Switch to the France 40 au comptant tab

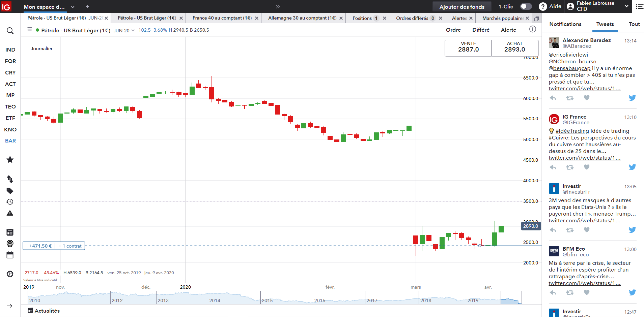coord(222,18)
